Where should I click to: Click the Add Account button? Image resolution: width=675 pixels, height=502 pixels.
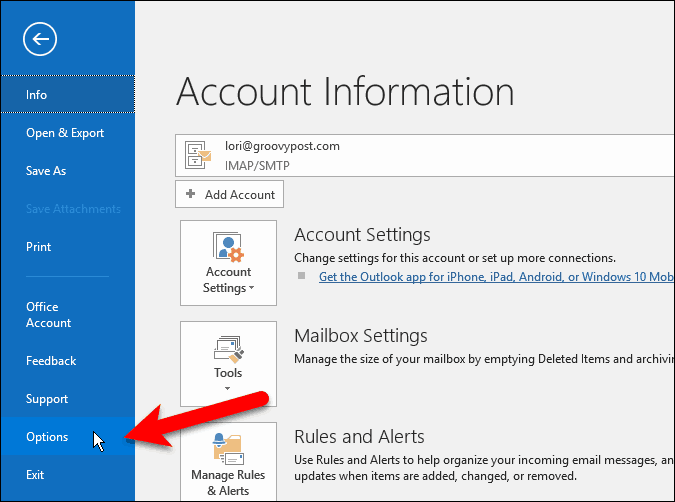229,194
